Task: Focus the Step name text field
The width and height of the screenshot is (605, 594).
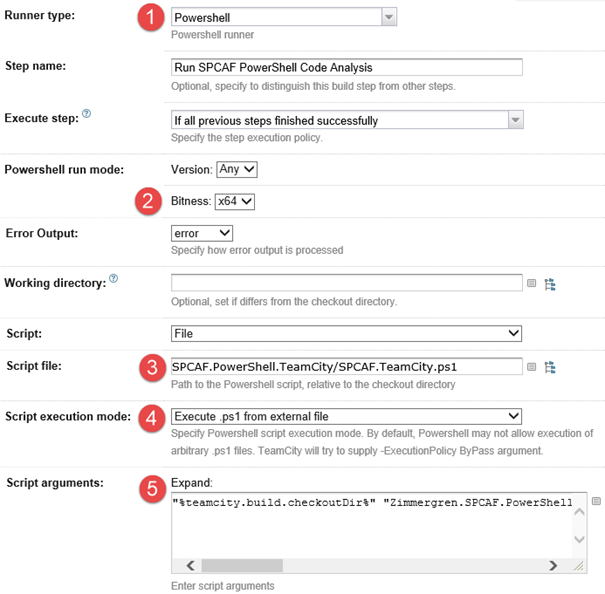Action: click(346, 67)
